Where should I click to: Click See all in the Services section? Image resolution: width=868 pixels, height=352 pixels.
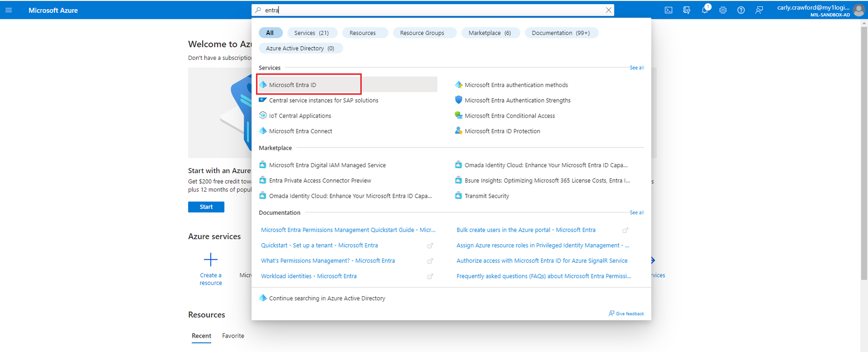point(637,68)
